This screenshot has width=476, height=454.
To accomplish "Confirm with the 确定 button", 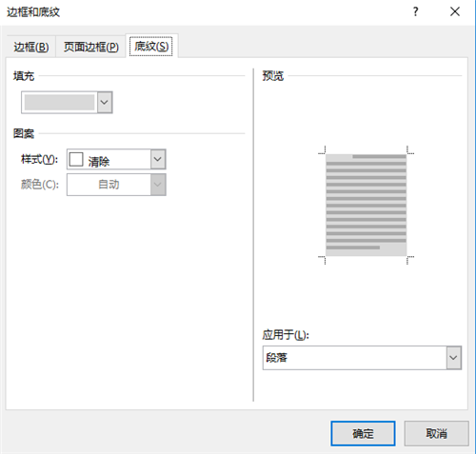I will click(363, 433).
